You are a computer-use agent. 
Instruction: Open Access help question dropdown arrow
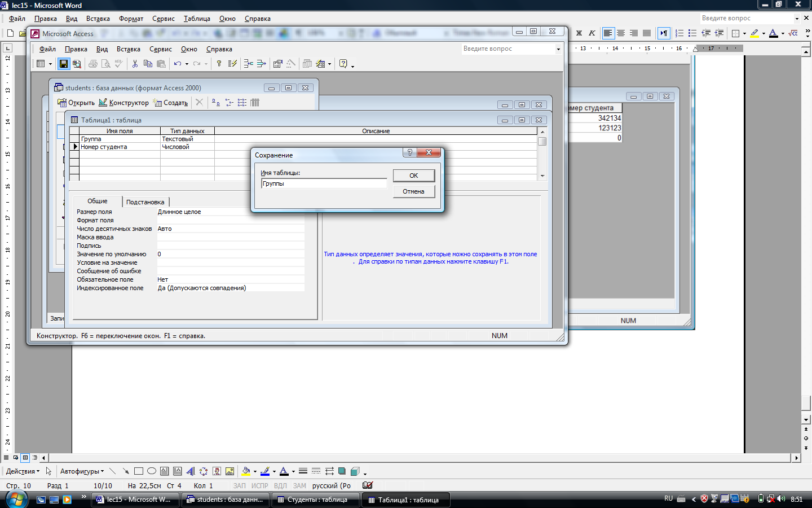[x=352, y=65]
